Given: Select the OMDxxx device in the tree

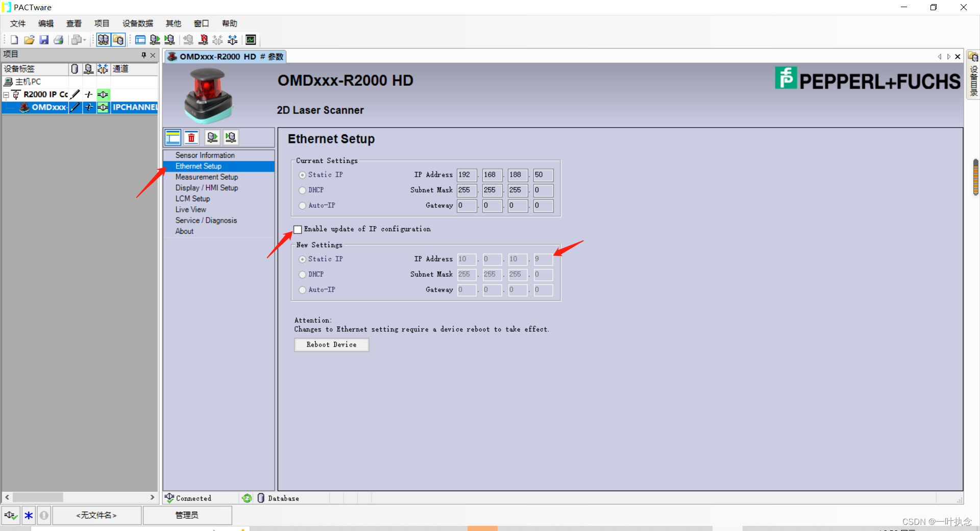Looking at the screenshot, I should point(49,107).
